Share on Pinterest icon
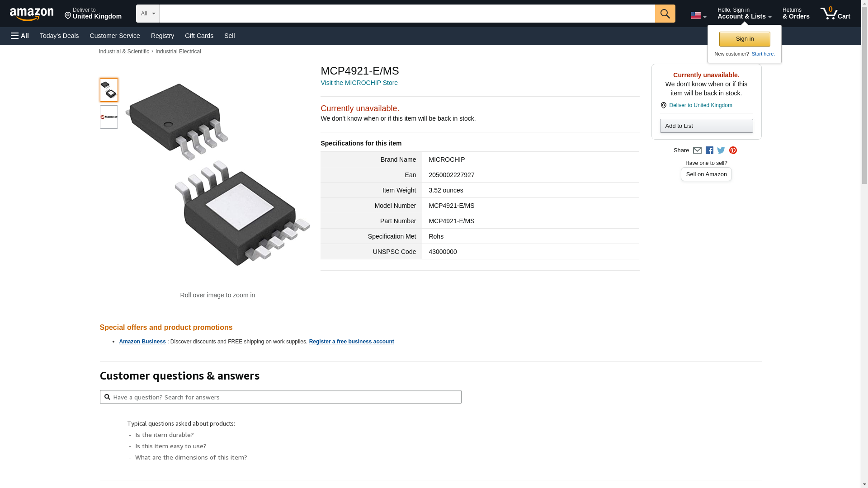Viewport: 868px width, 488px height. 733,150
